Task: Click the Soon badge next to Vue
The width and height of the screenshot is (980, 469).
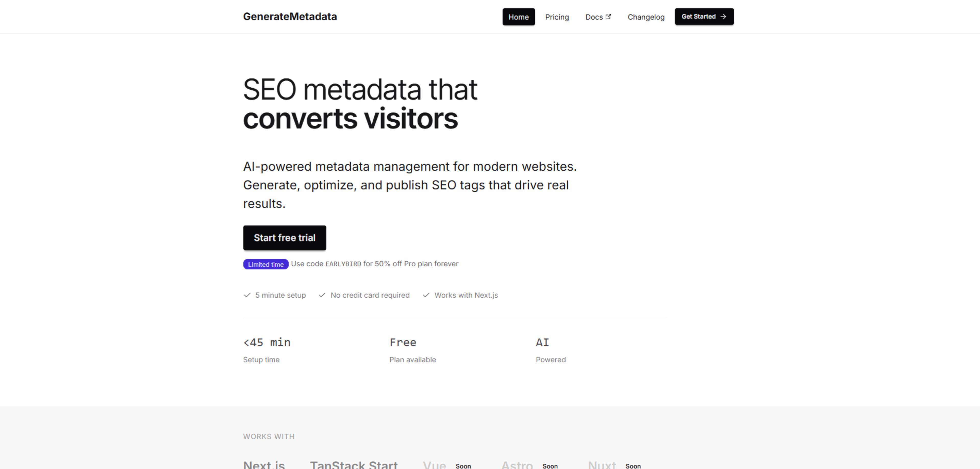Action: tap(463, 466)
